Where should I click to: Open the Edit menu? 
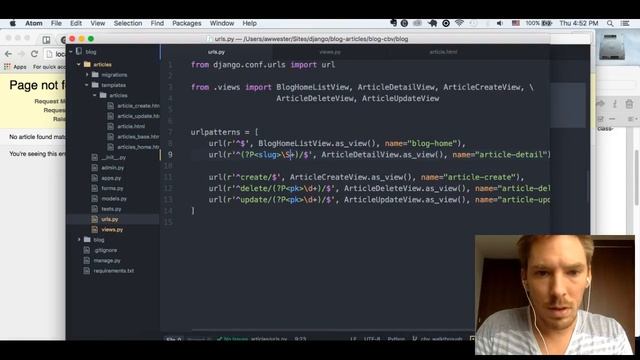point(76,23)
